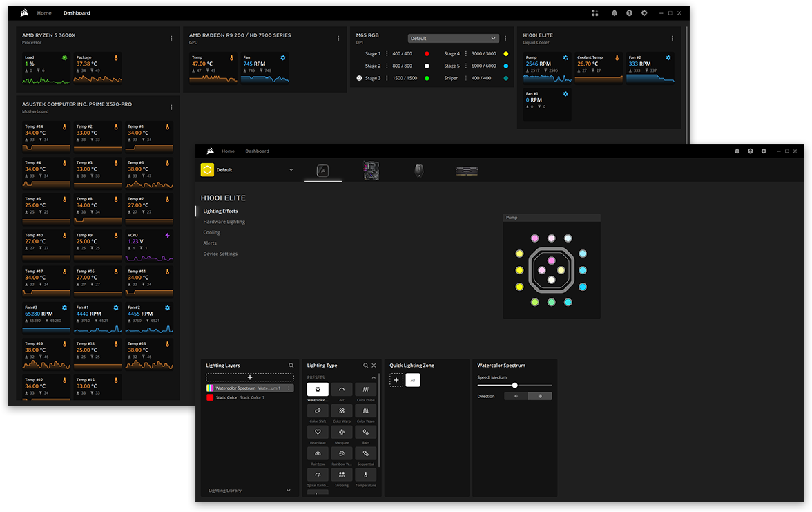Choose the Sequential lighting preset
This screenshot has width=812, height=512.
(x=366, y=453)
